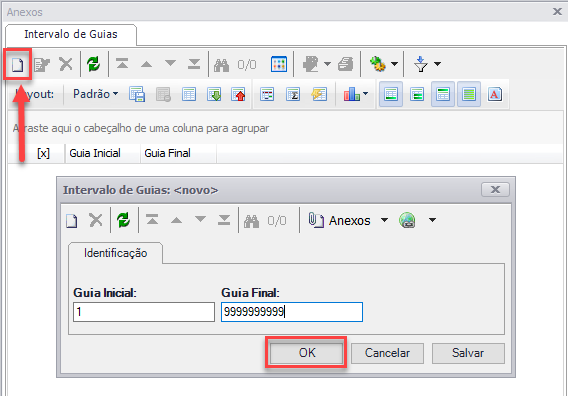Click the puzzle piece icon
The width and height of the screenshot is (568, 396).
(311, 64)
